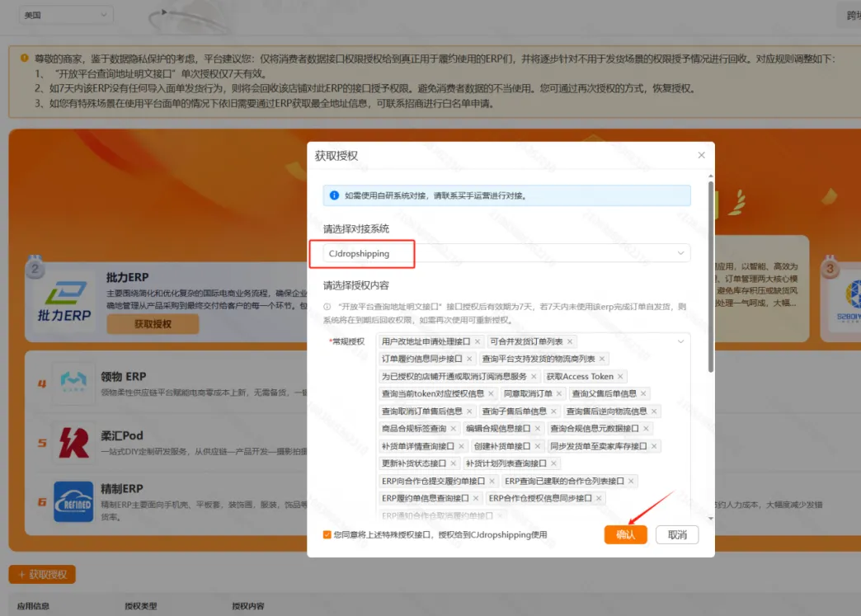Click 获取授权 button under 批力ERP

153,324
